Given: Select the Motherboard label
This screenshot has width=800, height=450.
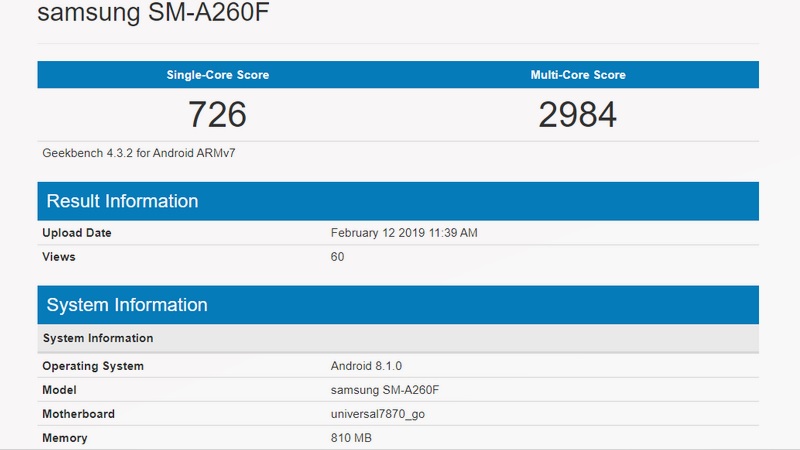Looking at the screenshot, I should [x=79, y=414].
